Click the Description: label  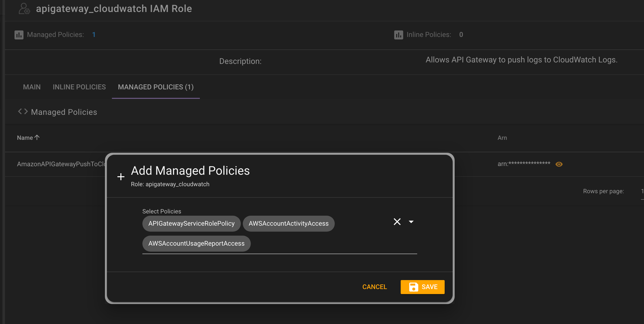pos(240,61)
